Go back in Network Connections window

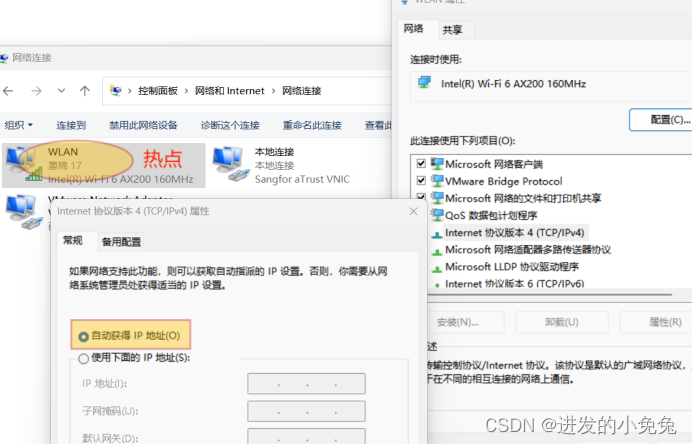(x=8, y=91)
